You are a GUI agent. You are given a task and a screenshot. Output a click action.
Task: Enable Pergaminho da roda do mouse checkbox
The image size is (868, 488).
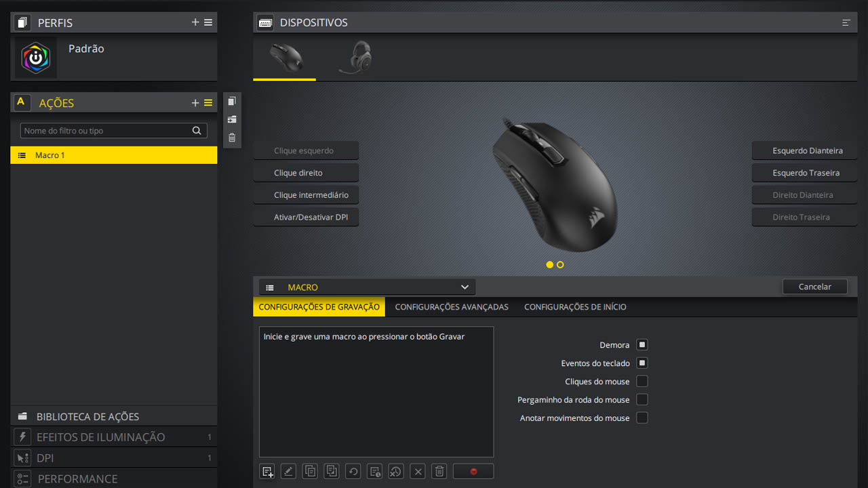[642, 400]
